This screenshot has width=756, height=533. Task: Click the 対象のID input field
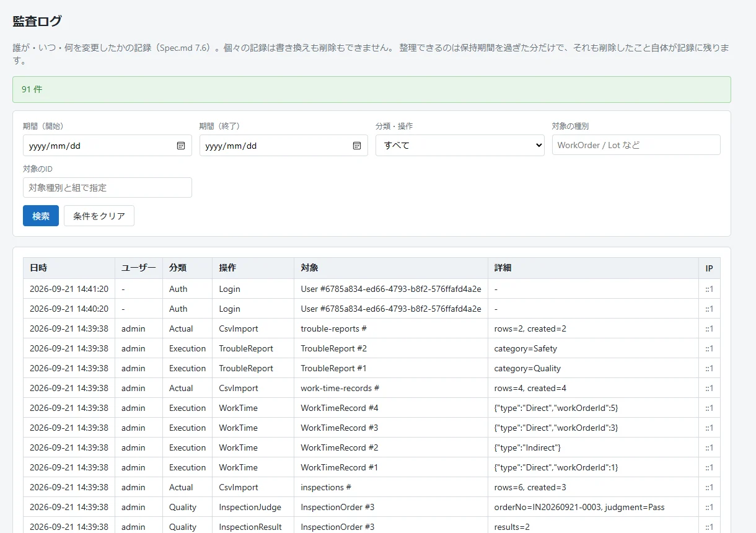click(107, 188)
